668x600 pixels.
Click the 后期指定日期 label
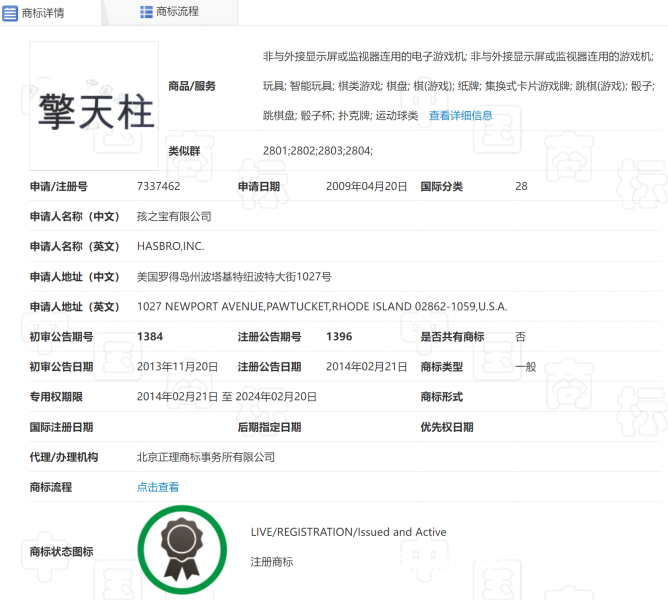269,427
